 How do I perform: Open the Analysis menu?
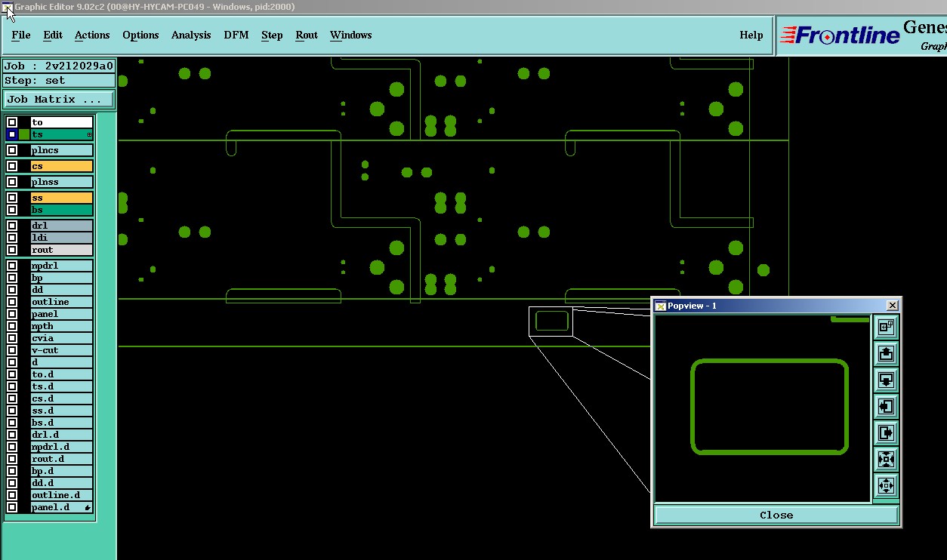(x=191, y=35)
